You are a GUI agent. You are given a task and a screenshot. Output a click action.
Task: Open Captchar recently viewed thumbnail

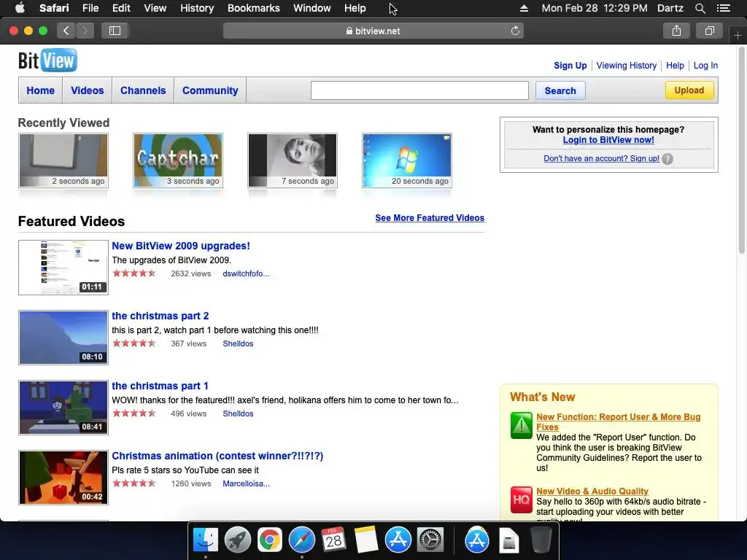[178, 160]
